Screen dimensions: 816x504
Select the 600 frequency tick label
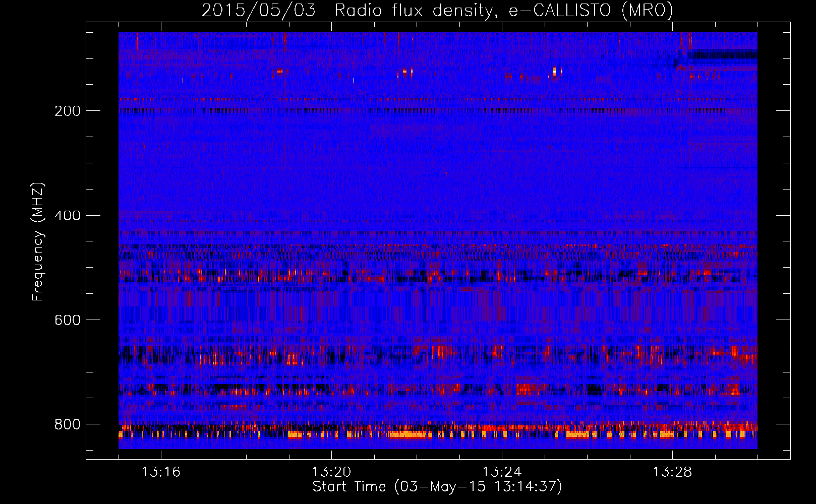click(67, 320)
